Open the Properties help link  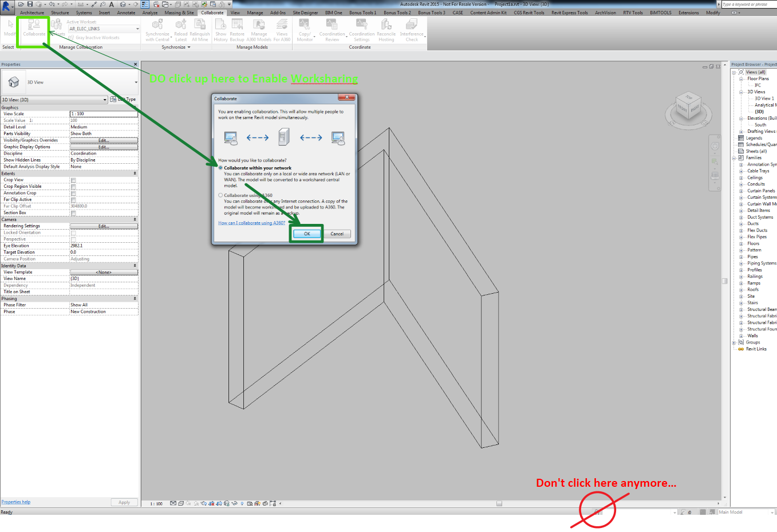(x=16, y=502)
